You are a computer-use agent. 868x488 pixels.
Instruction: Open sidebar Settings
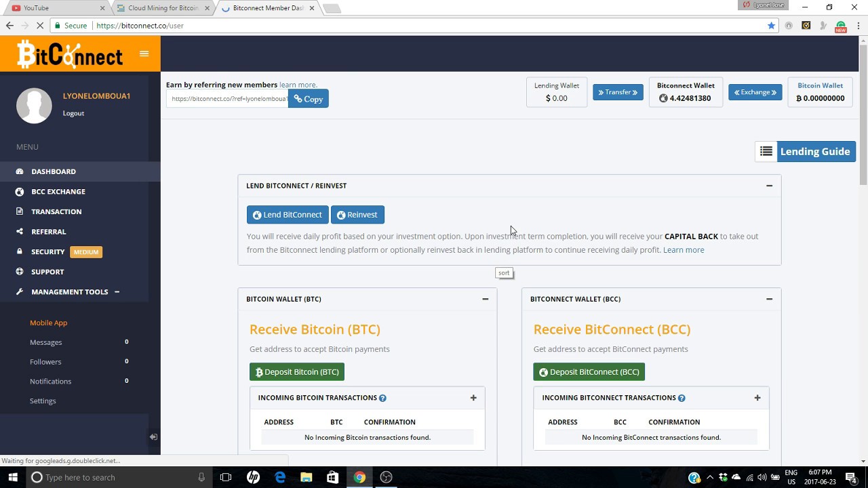point(43,401)
